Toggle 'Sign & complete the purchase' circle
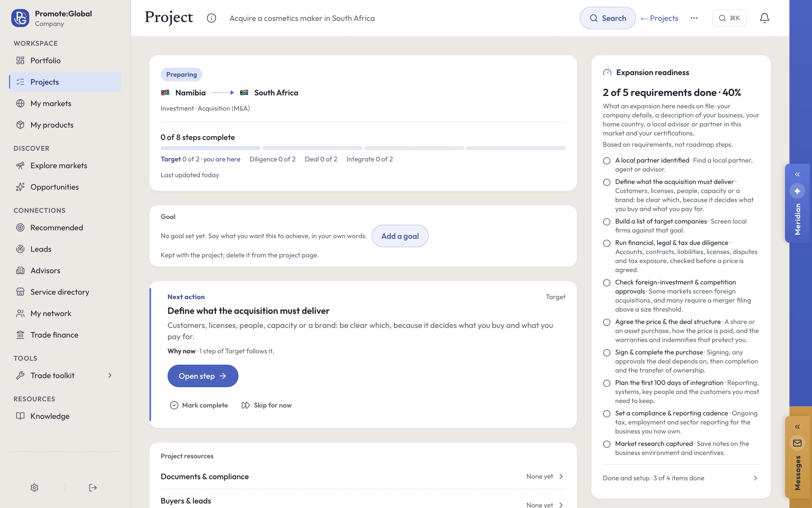812x508 pixels. click(607, 353)
